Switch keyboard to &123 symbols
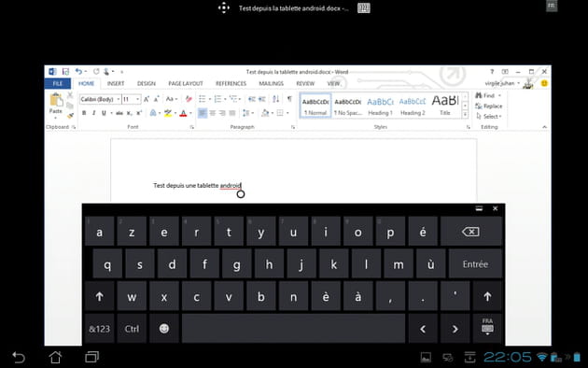 point(99,329)
